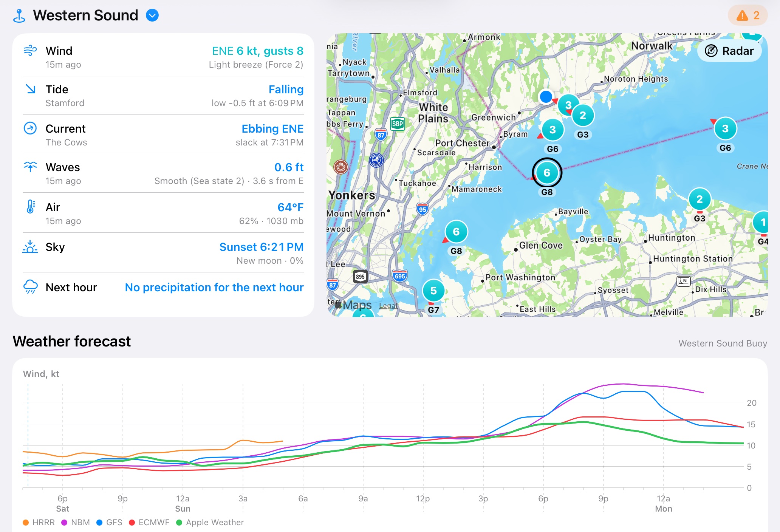Tap the Western Sound Buoy source label
This screenshot has height=532, width=780.
(723, 343)
